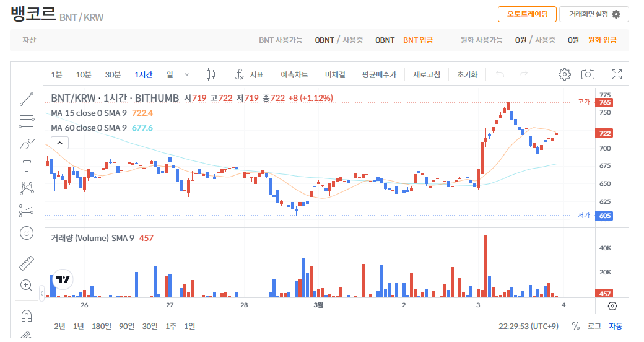Screen dimensions: 644x342
Task: Set chart range to 2년
Action: pos(59,326)
